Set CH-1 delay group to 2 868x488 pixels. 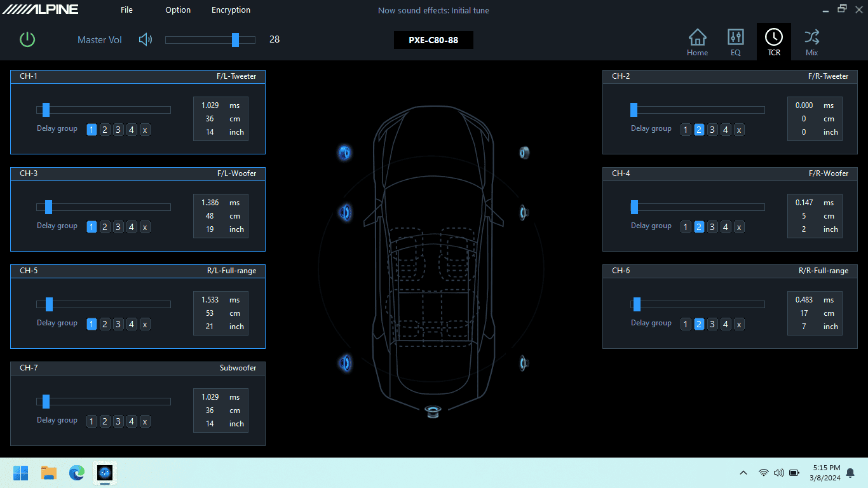click(x=105, y=130)
